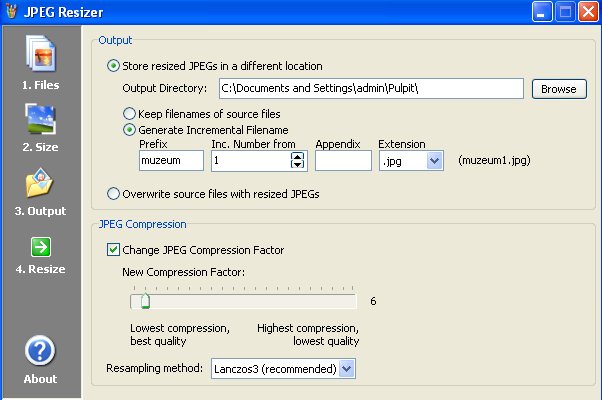The height and width of the screenshot is (400, 602).
Task: Increase the Inc. Number from spinner
Action: click(x=297, y=155)
